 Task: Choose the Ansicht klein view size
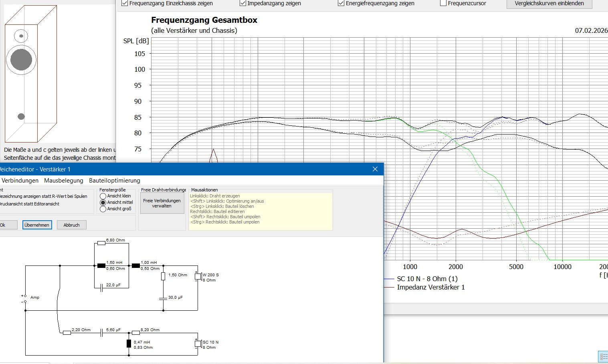pos(103,196)
